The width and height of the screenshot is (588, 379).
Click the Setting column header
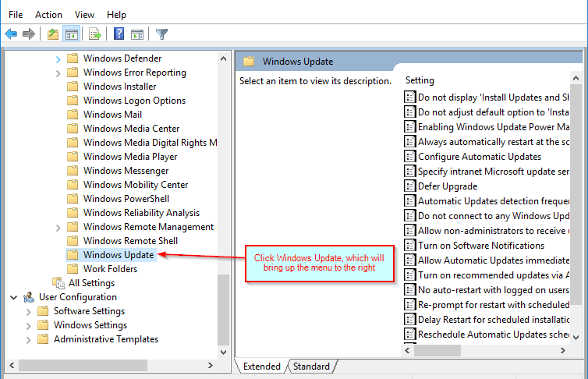click(420, 80)
